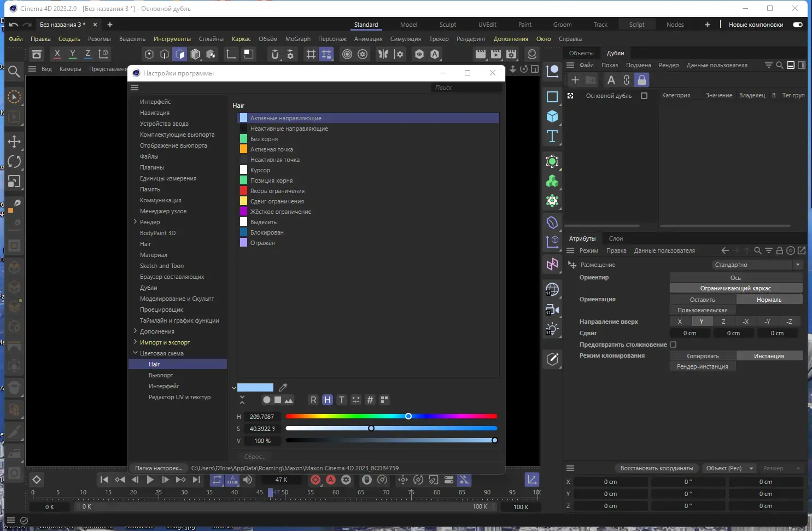Viewport: 812px width, 531px height.
Task: Click the Папка настроек... button
Action: click(x=159, y=468)
